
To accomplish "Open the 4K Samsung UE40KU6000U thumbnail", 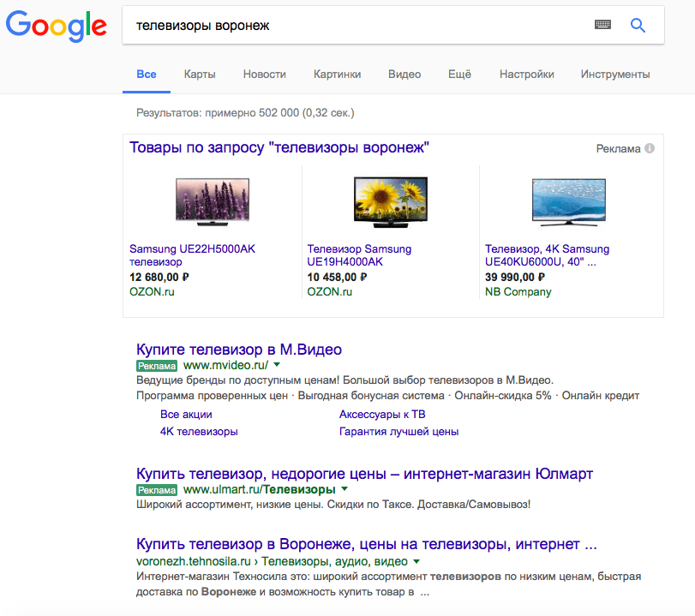I will (x=569, y=202).
